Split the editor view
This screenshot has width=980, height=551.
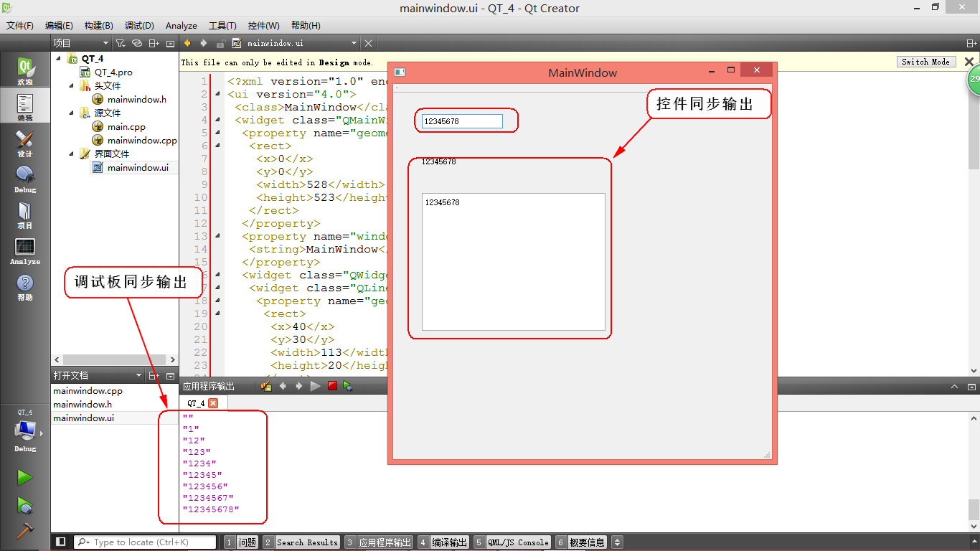(971, 43)
